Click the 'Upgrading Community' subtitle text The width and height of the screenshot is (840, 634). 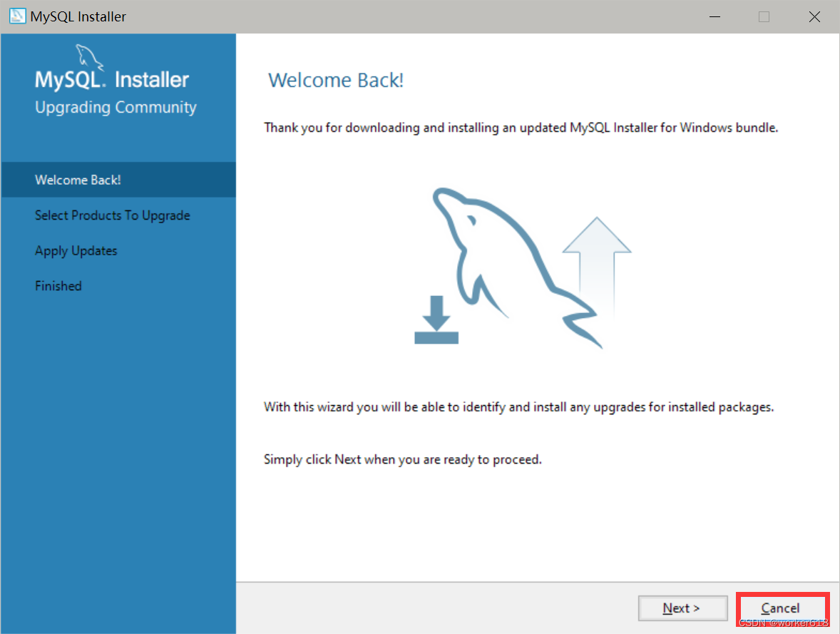[116, 107]
